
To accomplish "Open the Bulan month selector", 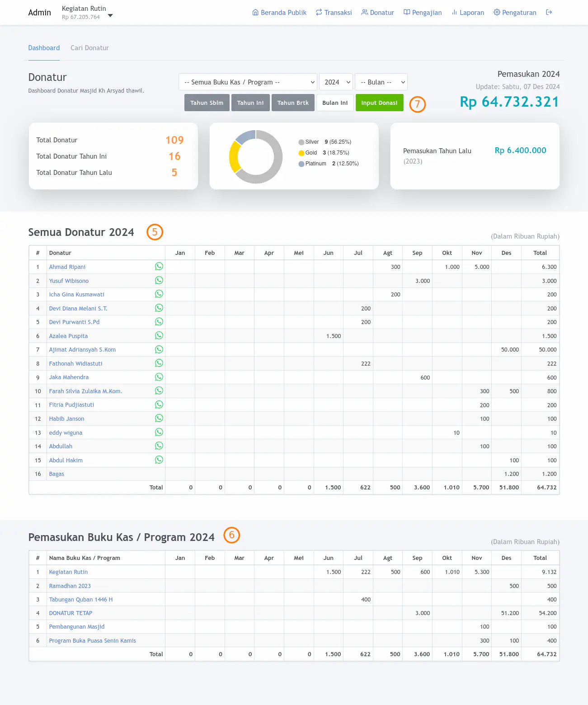I will click(x=381, y=82).
